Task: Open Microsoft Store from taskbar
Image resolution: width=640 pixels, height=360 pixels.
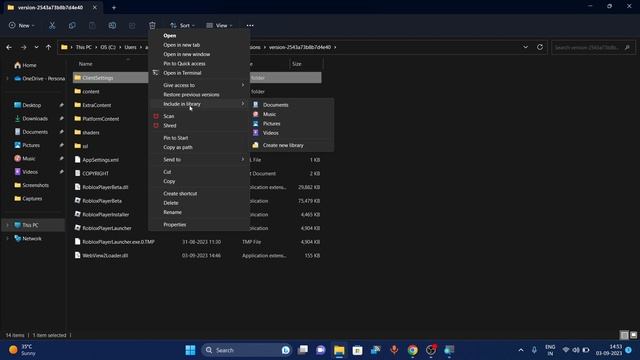Action: (358, 350)
